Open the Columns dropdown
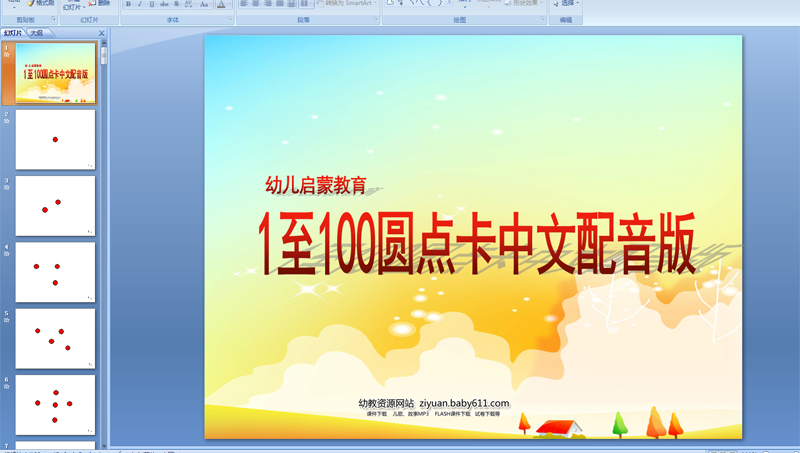 pos(306,4)
